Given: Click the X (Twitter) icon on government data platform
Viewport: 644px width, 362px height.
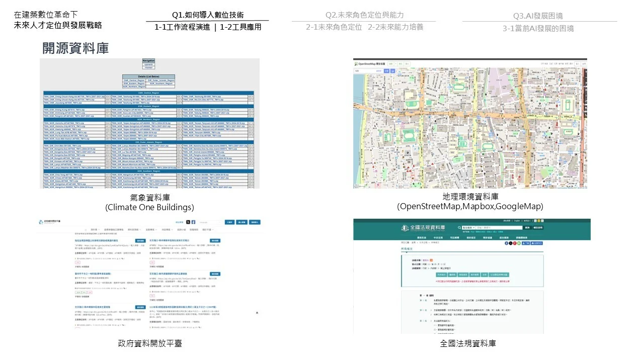Looking at the screenshot, I should [x=188, y=222].
